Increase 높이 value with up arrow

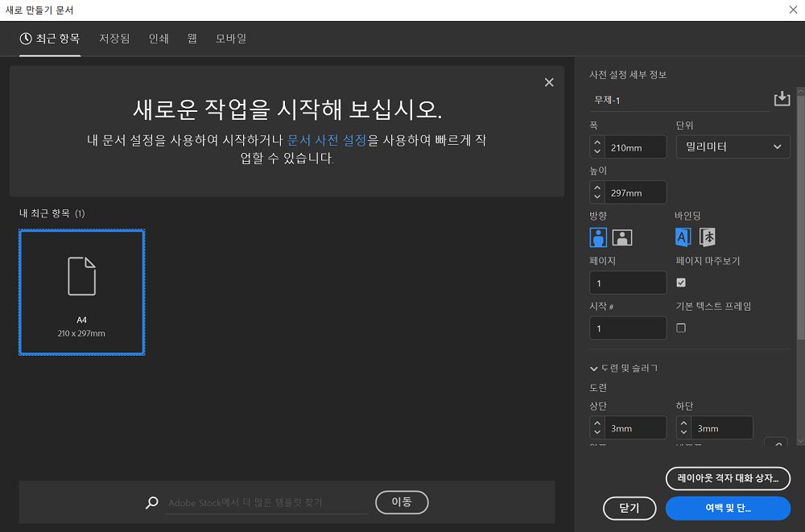[597, 188]
